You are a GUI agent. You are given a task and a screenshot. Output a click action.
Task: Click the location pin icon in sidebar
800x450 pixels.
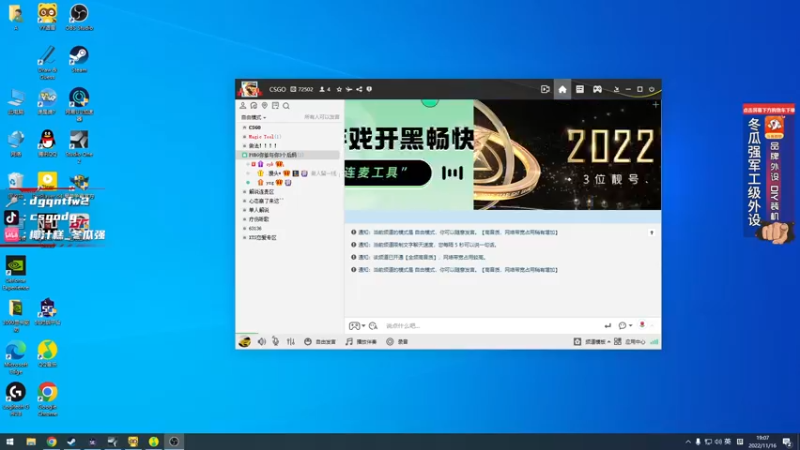click(x=264, y=106)
